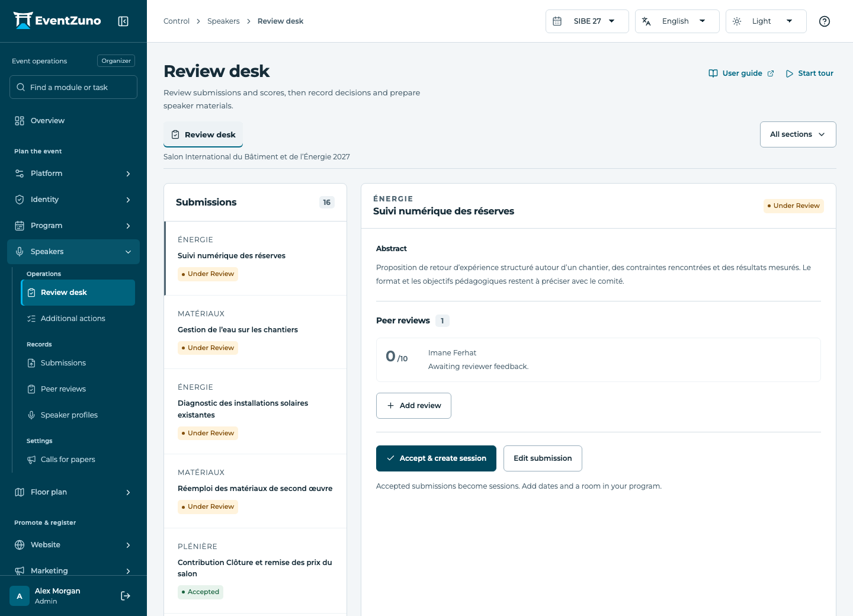Log out using the exit icon
853x616 pixels.
(x=126, y=596)
